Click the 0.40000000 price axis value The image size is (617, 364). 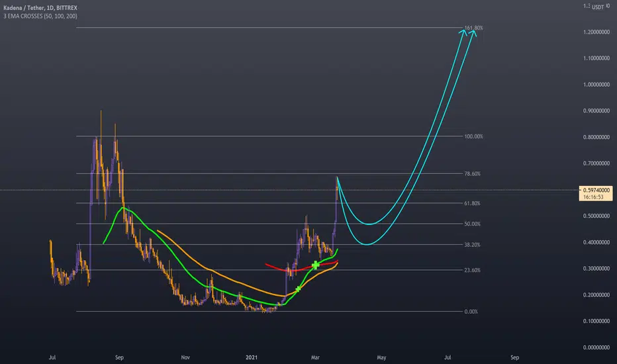[596, 242]
